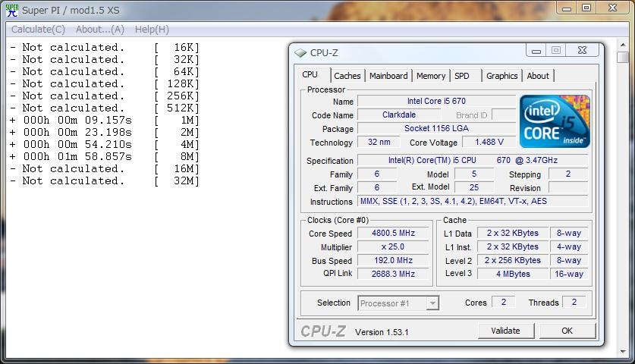Click the 4M result line 54.210s
Image resolution: width=635 pixels, height=364 pixels.
(105, 145)
